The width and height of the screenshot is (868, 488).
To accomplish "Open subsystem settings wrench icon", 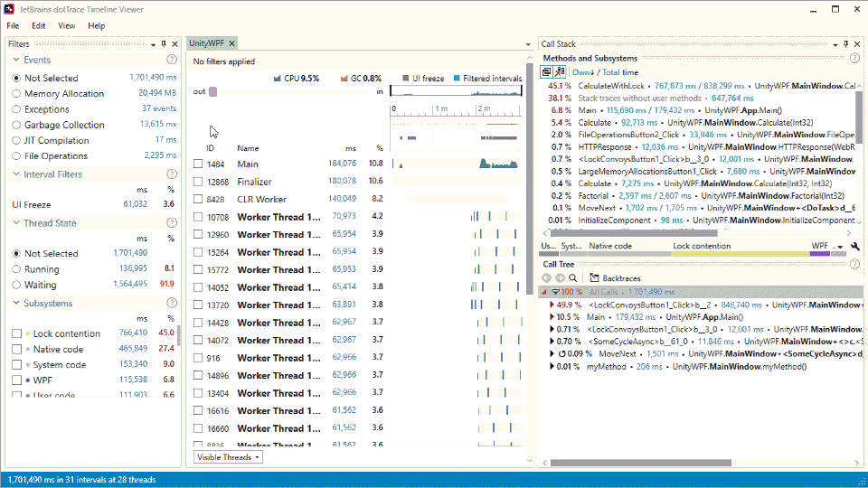I will (855, 246).
